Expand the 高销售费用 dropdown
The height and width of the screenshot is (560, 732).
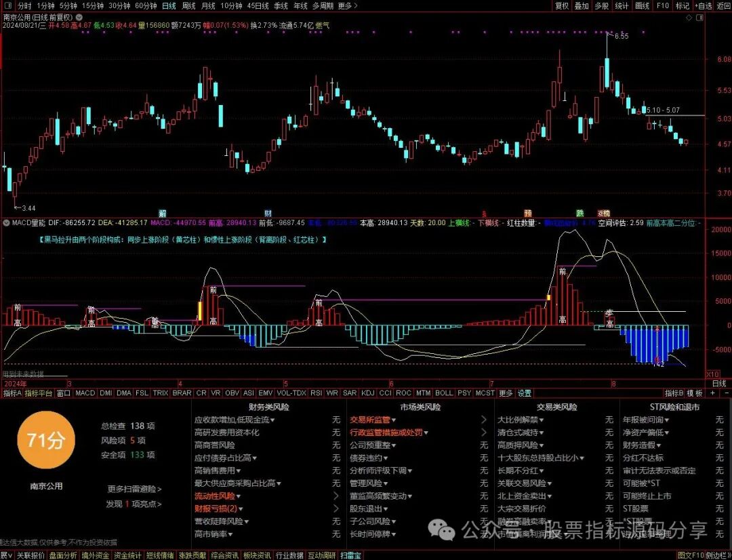(x=238, y=471)
